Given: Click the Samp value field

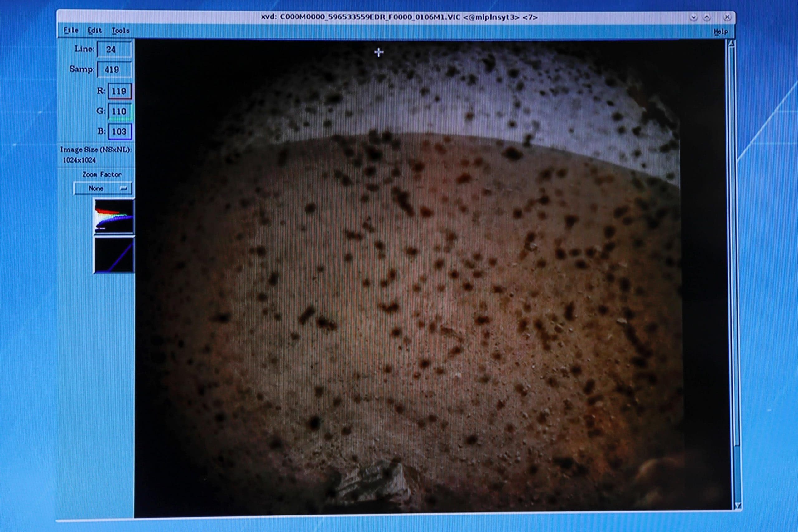Looking at the screenshot, I should click(x=114, y=69).
